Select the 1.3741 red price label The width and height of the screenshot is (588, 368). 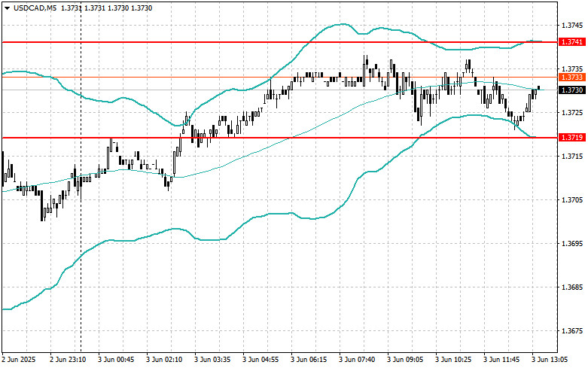click(x=572, y=42)
